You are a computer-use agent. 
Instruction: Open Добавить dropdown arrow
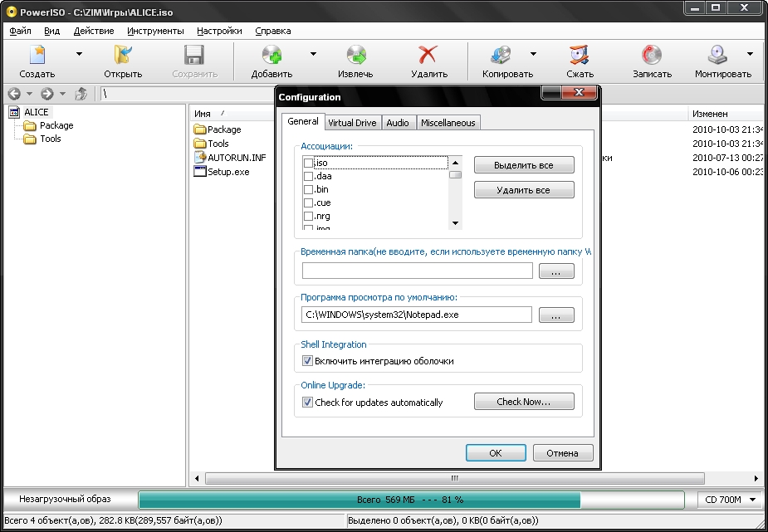click(313, 54)
